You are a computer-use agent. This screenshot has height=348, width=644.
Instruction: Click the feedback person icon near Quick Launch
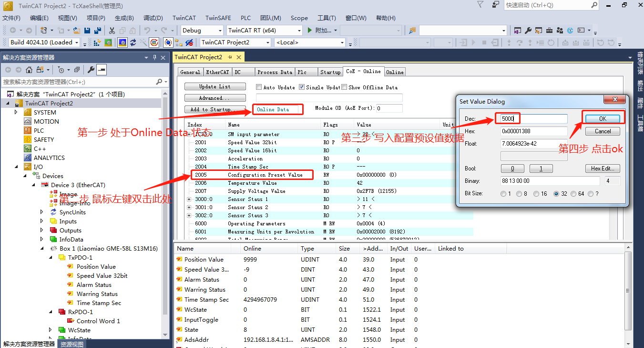coord(496,5)
